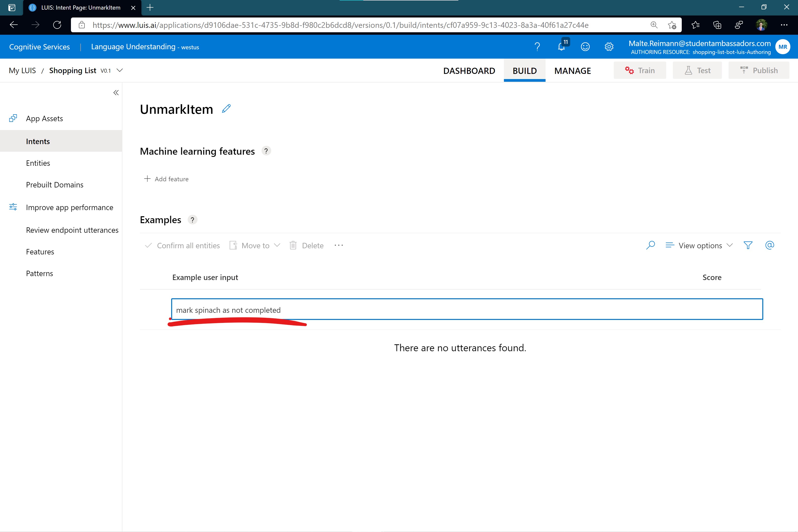
Task: Open Entities in the sidebar
Action: (38, 163)
